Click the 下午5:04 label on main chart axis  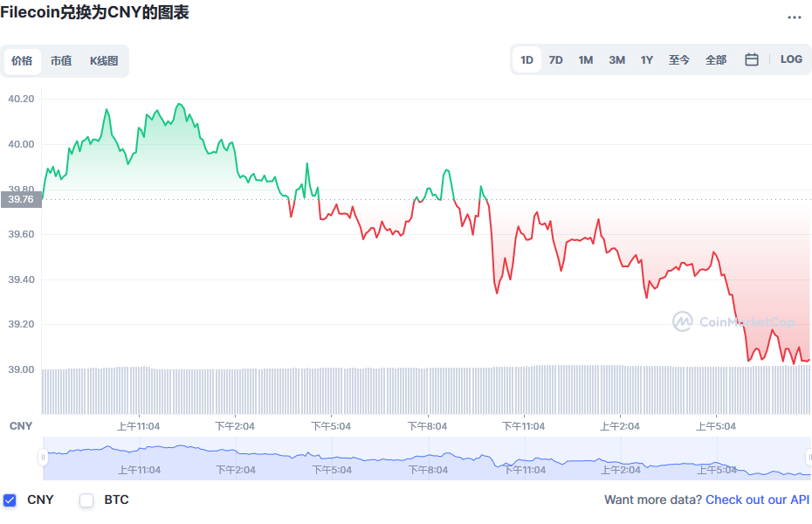point(331,426)
